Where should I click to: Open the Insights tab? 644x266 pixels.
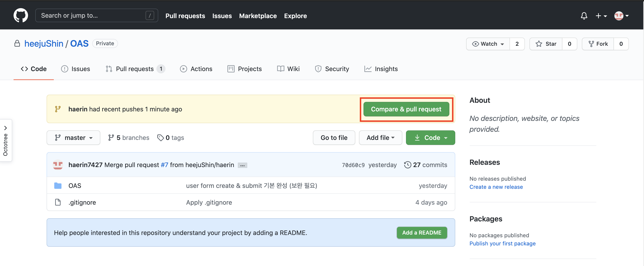381,69
